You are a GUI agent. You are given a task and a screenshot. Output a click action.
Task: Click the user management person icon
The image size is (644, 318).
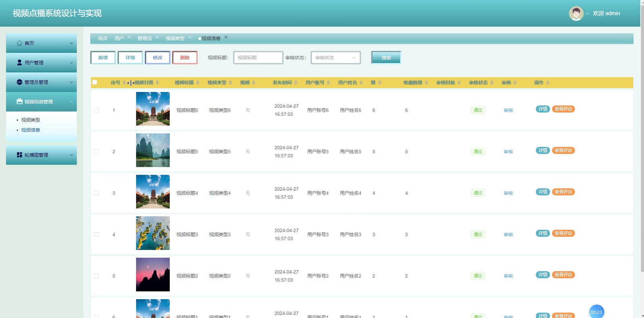(20, 63)
